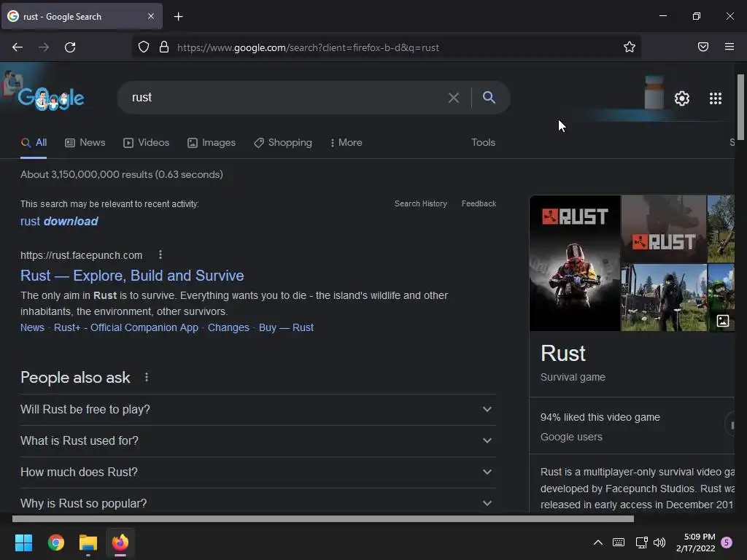Open the More search filters dropdown
The width and height of the screenshot is (747, 560).
click(x=346, y=142)
